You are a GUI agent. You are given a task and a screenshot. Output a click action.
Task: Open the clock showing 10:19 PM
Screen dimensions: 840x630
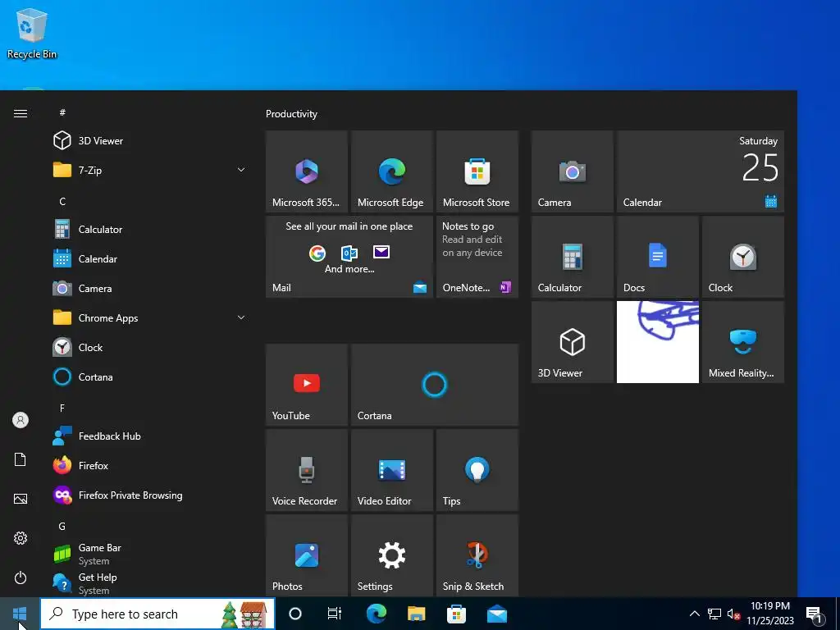point(770,614)
